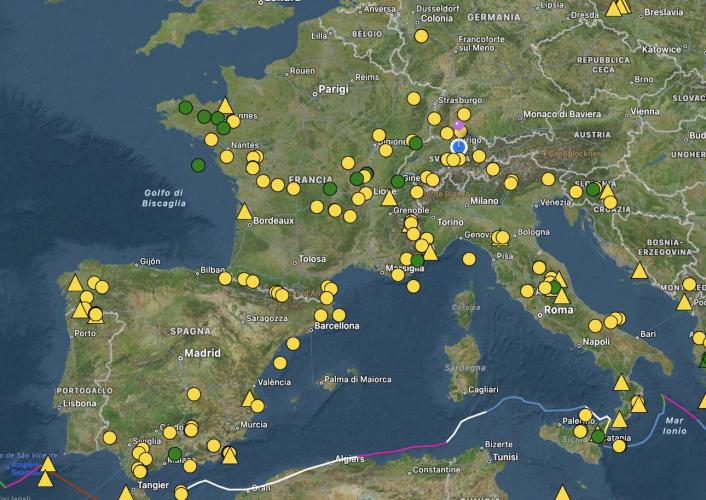Select the topmost yellow triangle in northwest Spain
Image resolution: width=706 pixels, height=500 pixels.
[x=75, y=283]
